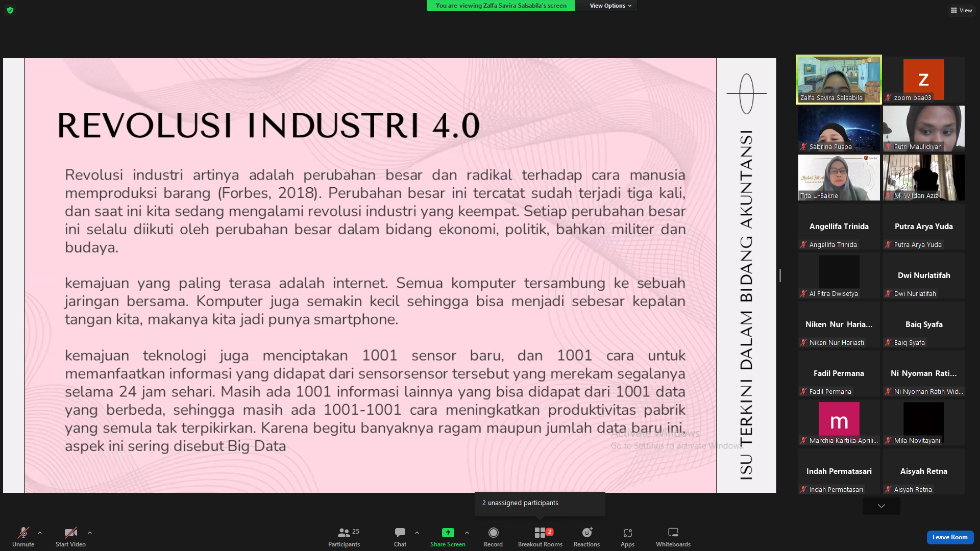Click the muted mic icon on Dwi Nurlatifah

pos(888,294)
